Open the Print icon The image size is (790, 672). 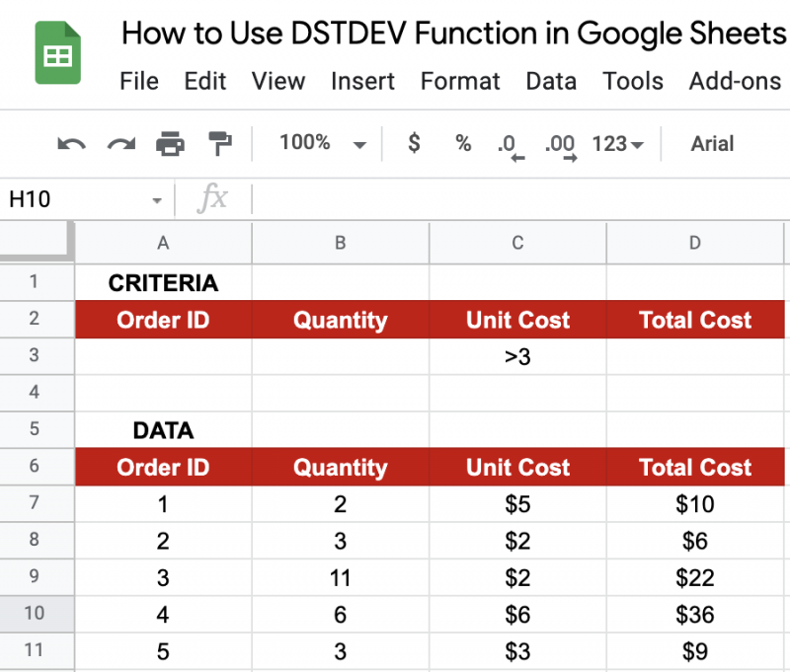tap(171, 143)
